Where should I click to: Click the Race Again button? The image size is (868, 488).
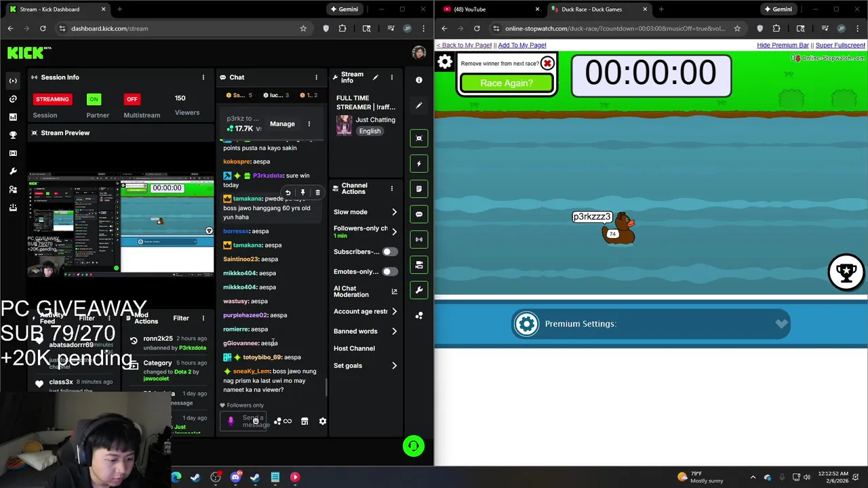tap(507, 83)
